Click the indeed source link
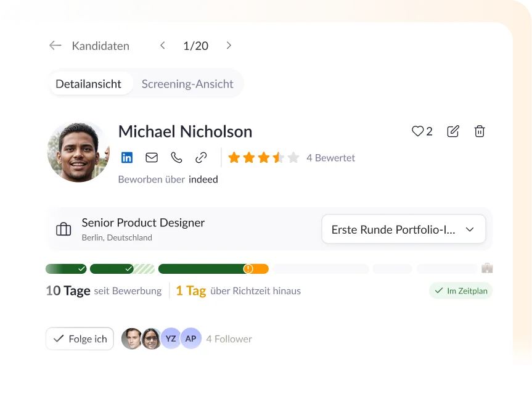This screenshot has width=532, height=399. pyautogui.click(x=203, y=179)
